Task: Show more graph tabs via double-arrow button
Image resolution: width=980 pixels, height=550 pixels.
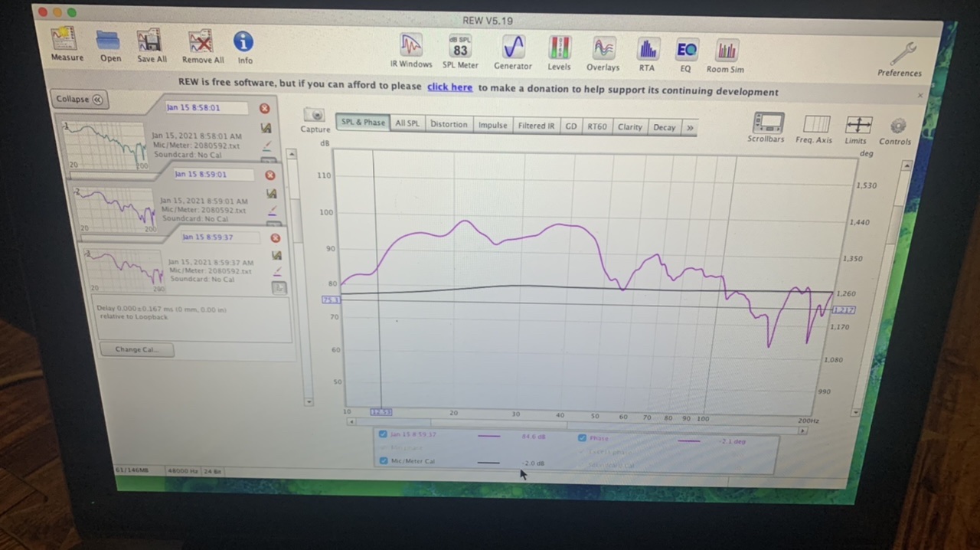Action: (689, 127)
